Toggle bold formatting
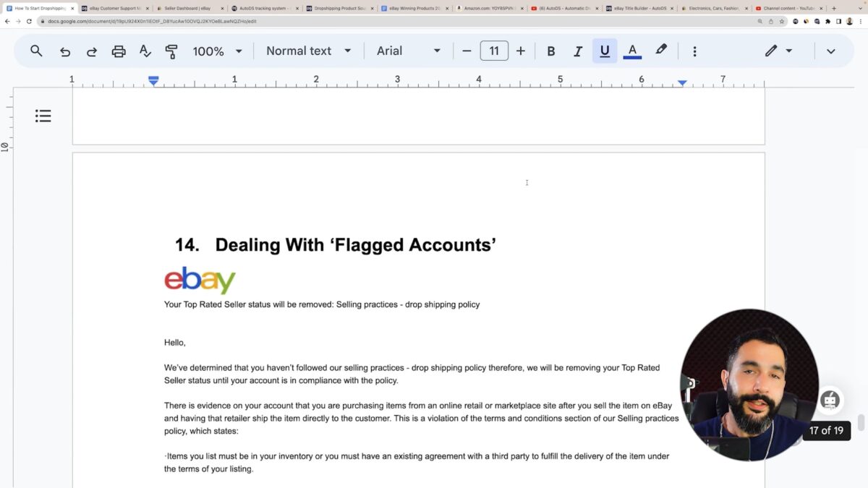Screen dimensions: 868x488 coord(551,51)
